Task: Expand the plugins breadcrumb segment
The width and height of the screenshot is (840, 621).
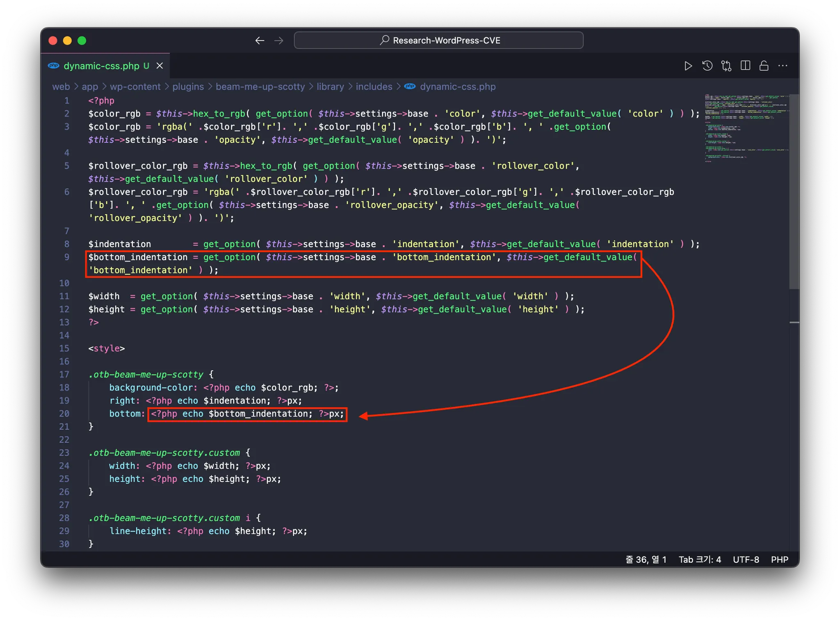Action: click(x=188, y=87)
